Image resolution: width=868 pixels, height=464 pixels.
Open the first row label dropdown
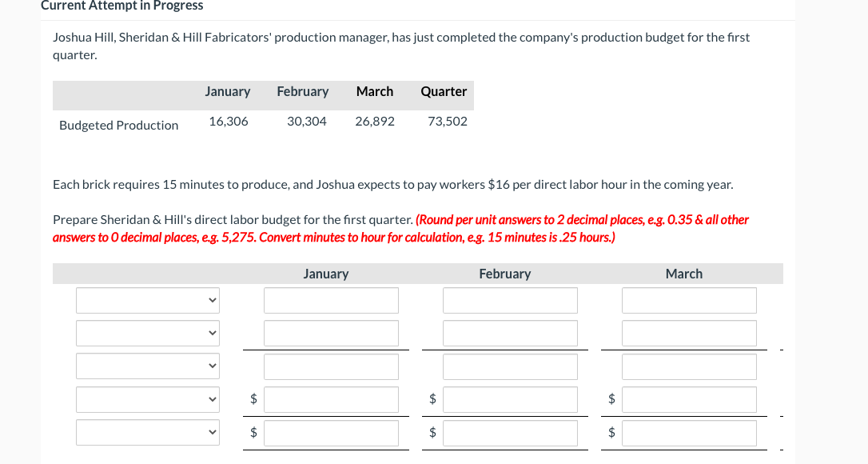[x=147, y=301]
